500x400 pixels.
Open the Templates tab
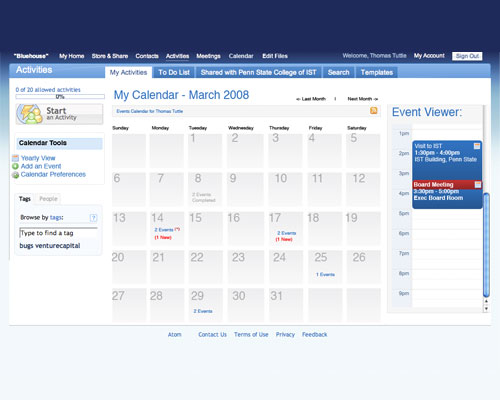click(x=377, y=72)
